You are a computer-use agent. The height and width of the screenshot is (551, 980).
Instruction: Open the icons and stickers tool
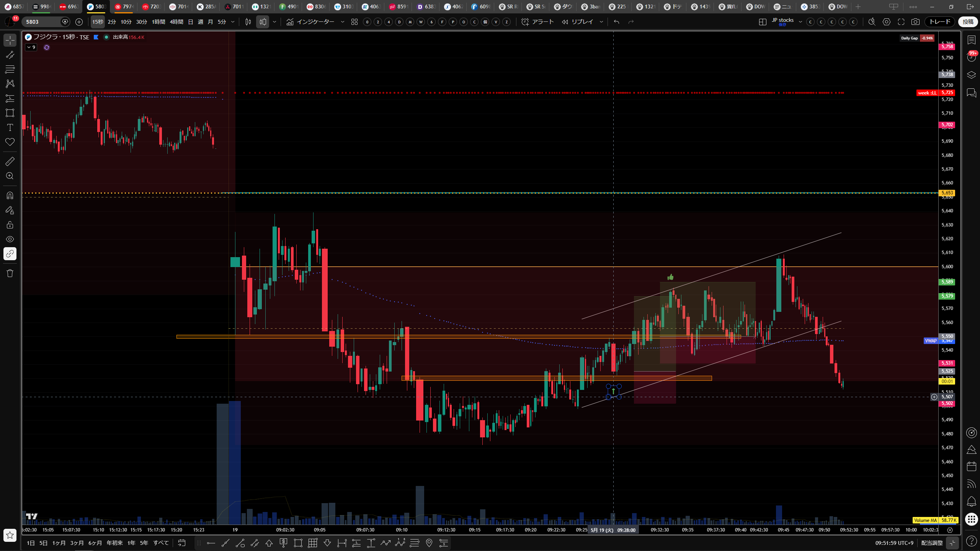tap(10, 142)
